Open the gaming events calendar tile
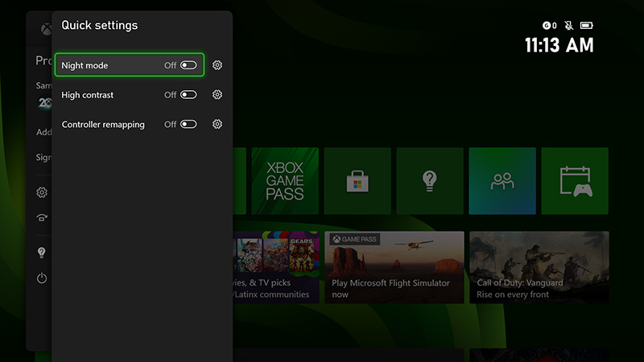 coord(575,181)
